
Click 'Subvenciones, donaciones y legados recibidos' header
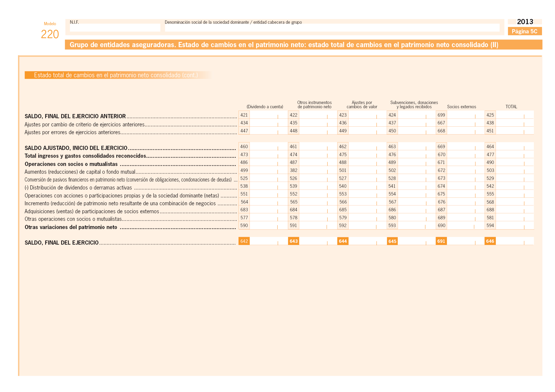pos(414,104)
